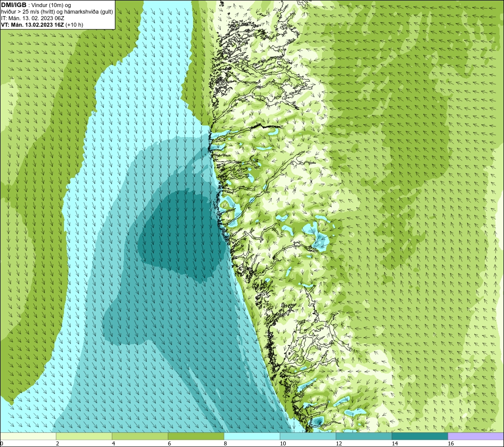Click the "(+10 h)" forecast offset text

point(74,25)
